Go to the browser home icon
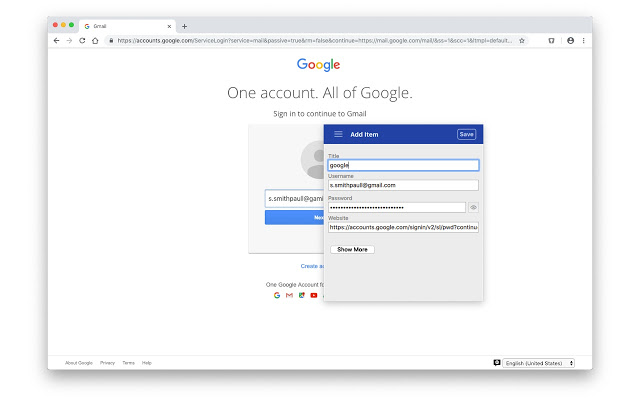The height and width of the screenshot is (400, 640). (95, 40)
